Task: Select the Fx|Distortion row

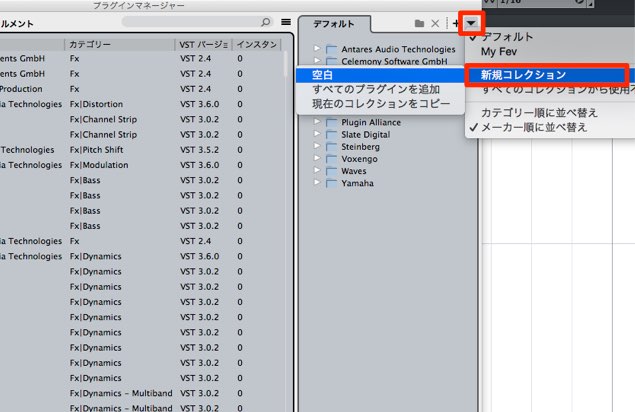Action: [142, 104]
